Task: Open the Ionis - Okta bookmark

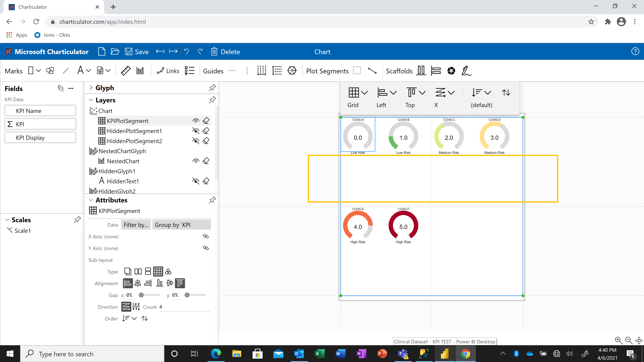Action: tap(52, 35)
